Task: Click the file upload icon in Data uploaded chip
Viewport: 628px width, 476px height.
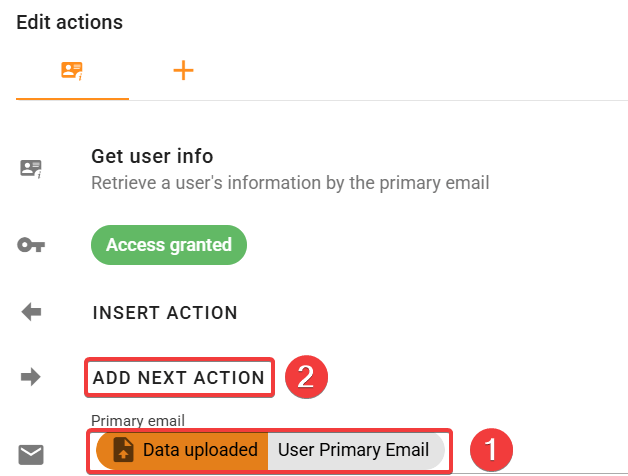Action: (124, 450)
